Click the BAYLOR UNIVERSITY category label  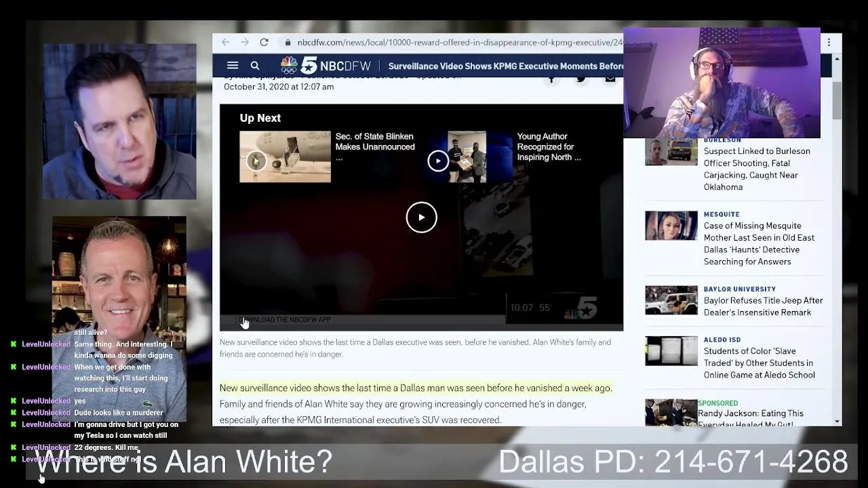pos(739,289)
